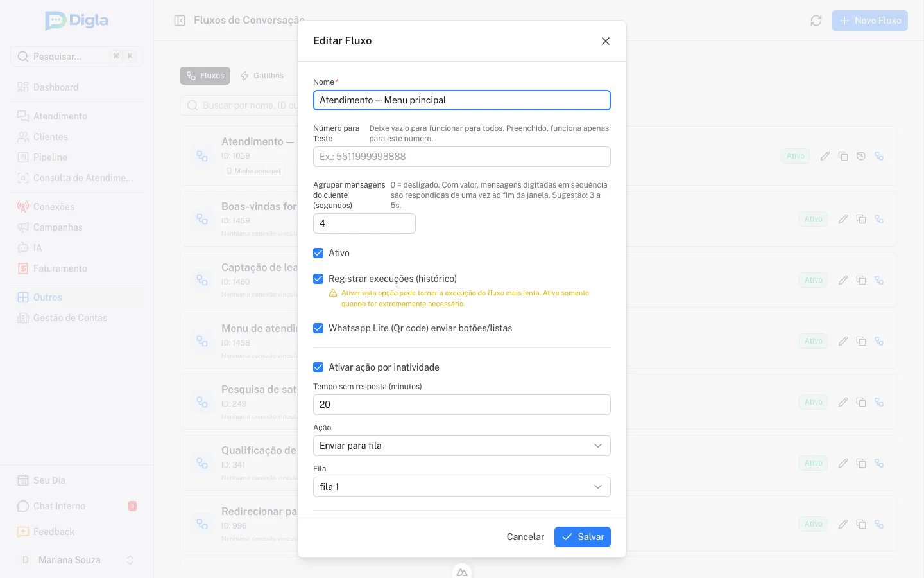Image resolution: width=924 pixels, height=578 pixels.
Task: Open the Fila dropdown showing fila 1
Action: pyautogui.click(x=462, y=487)
